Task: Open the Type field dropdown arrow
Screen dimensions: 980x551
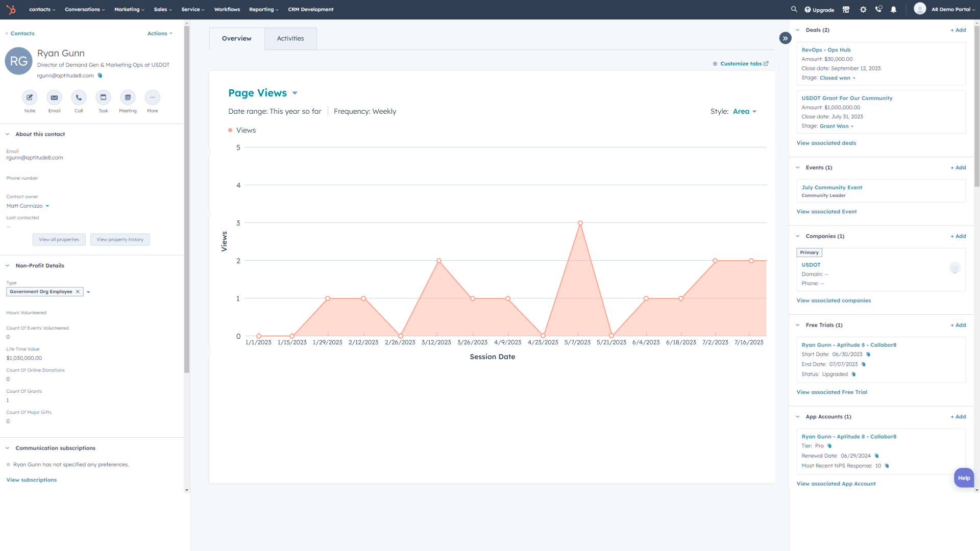Action: point(89,292)
